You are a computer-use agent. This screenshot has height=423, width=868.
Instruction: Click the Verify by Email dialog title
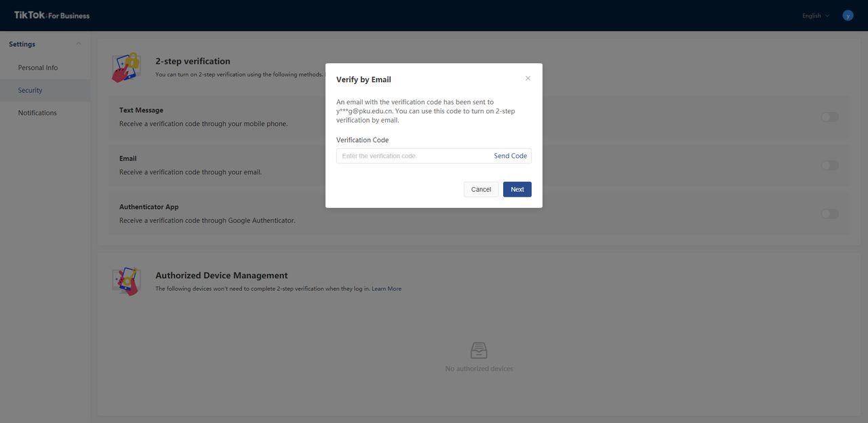click(x=363, y=79)
